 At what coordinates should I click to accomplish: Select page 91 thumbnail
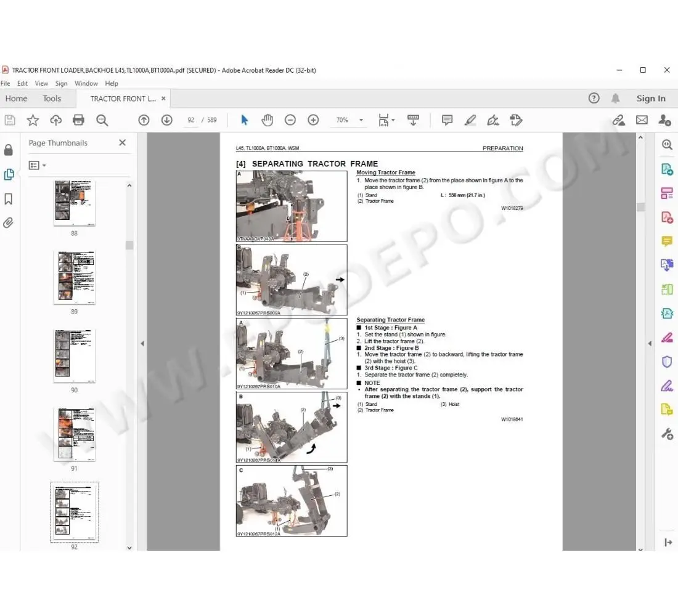75,434
